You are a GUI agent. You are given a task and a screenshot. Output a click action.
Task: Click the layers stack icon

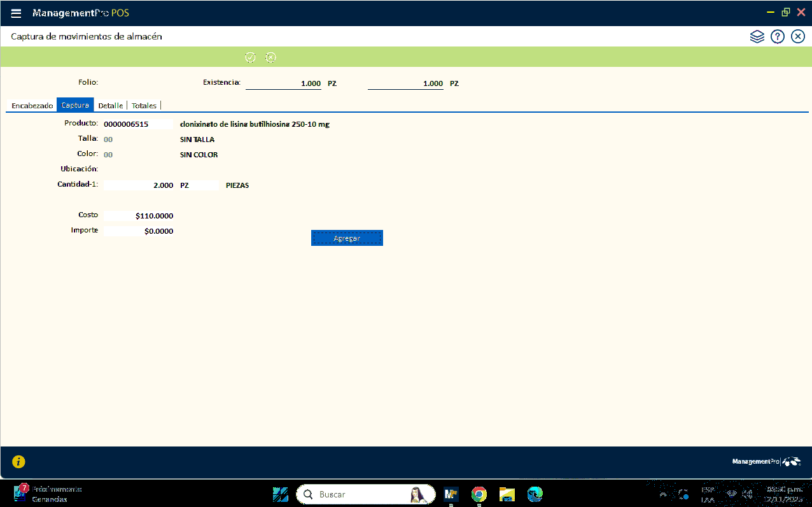[757, 37]
